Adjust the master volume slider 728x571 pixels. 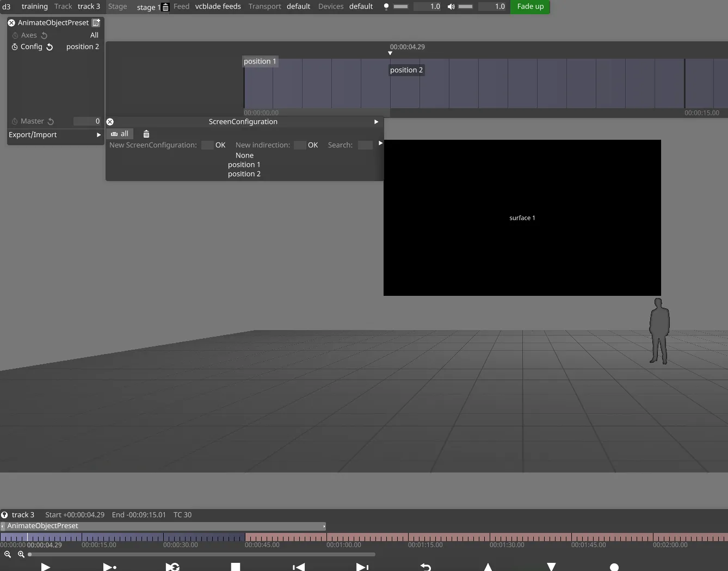tap(465, 7)
